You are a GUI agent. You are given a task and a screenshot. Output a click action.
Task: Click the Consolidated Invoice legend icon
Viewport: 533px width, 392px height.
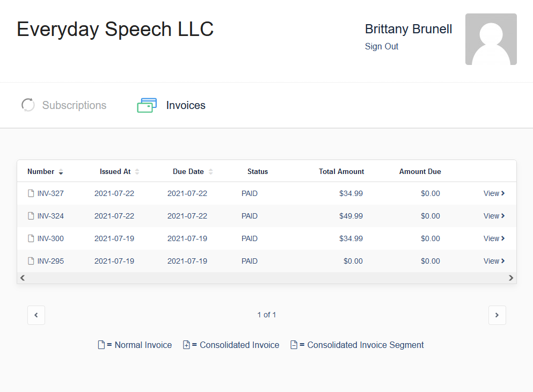(186, 345)
